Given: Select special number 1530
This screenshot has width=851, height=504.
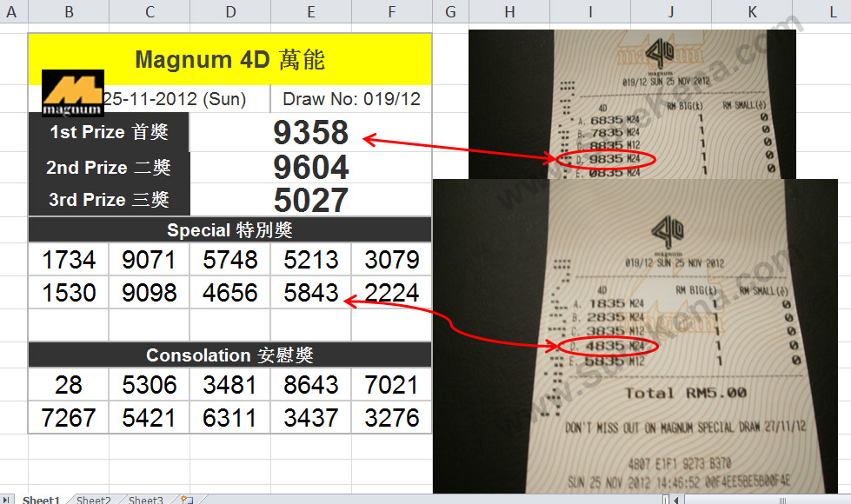Looking at the screenshot, I should pos(69,293).
